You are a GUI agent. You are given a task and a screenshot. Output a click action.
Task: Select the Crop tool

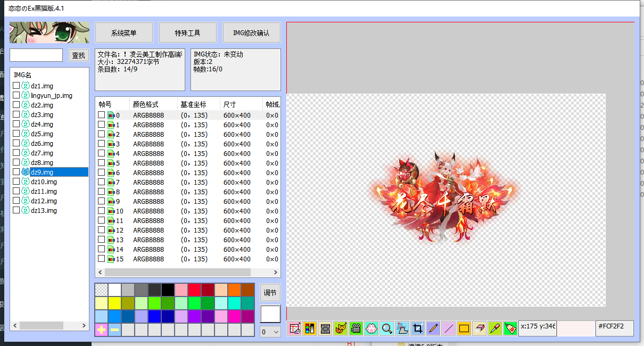click(418, 328)
